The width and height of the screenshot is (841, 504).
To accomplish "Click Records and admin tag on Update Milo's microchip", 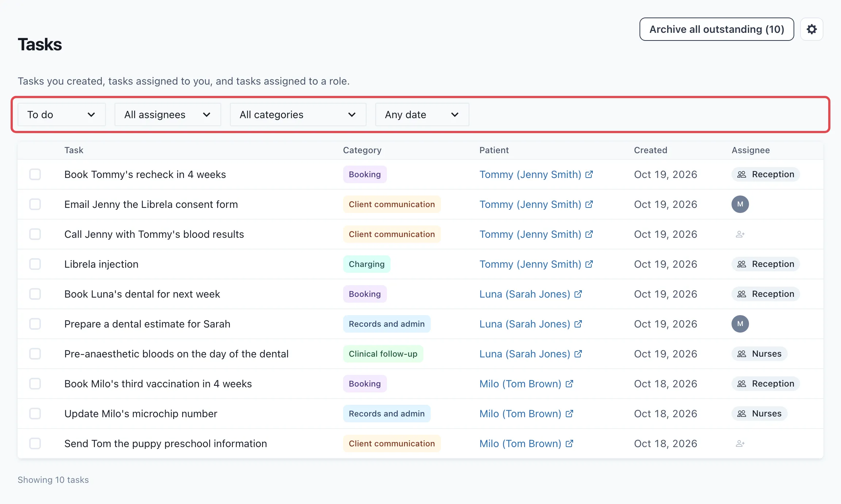I will point(387,414).
